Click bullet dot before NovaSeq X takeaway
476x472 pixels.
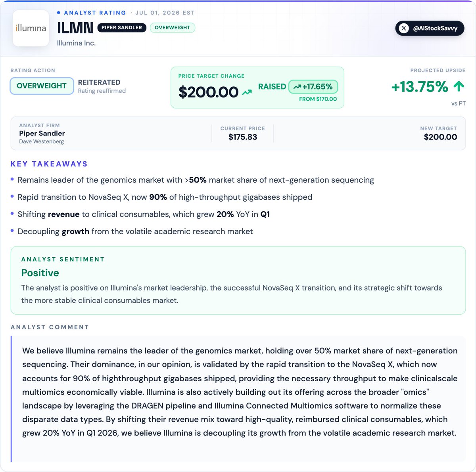click(x=13, y=197)
